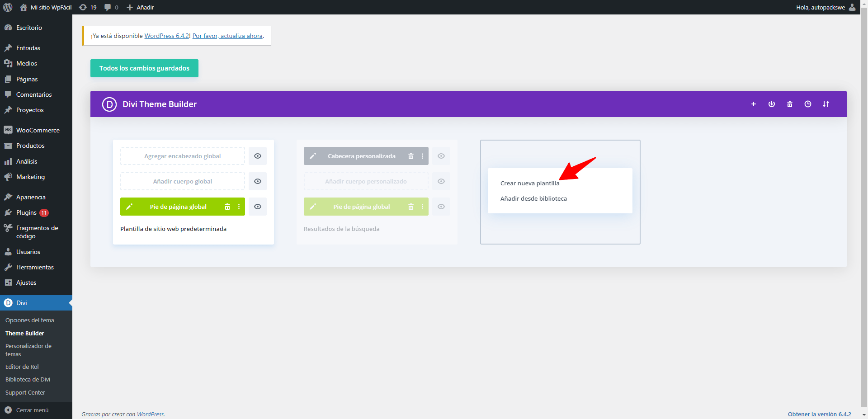
Task: Open Análisis in the sidebar
Action: [36, 161]
